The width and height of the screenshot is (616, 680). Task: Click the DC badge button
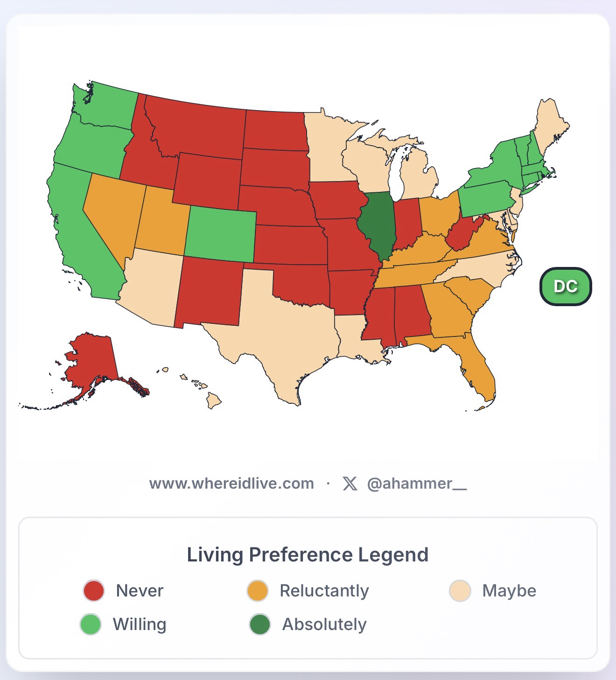coord(566,286)
